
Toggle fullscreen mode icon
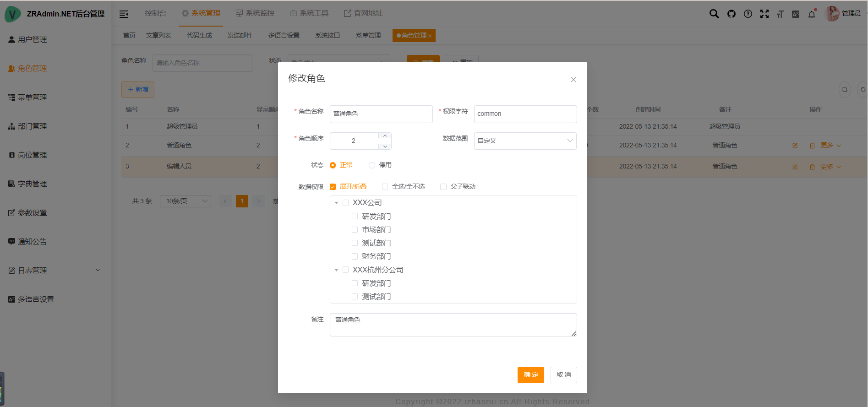tap(764, 14)
